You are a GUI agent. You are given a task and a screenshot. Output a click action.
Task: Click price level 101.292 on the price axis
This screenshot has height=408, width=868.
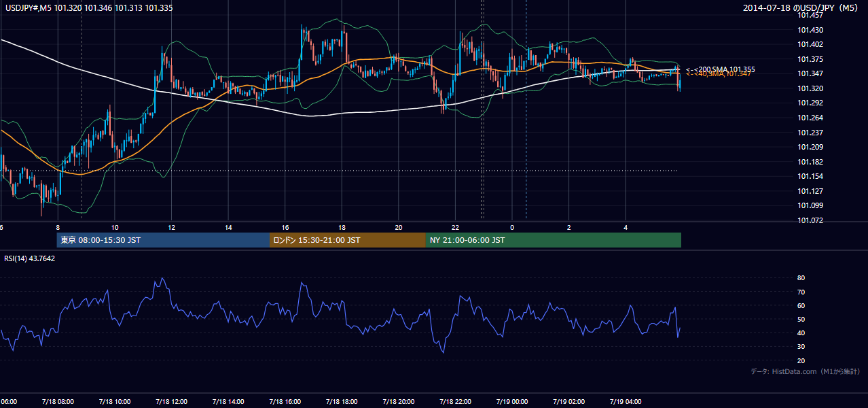[x=810, y=103]
